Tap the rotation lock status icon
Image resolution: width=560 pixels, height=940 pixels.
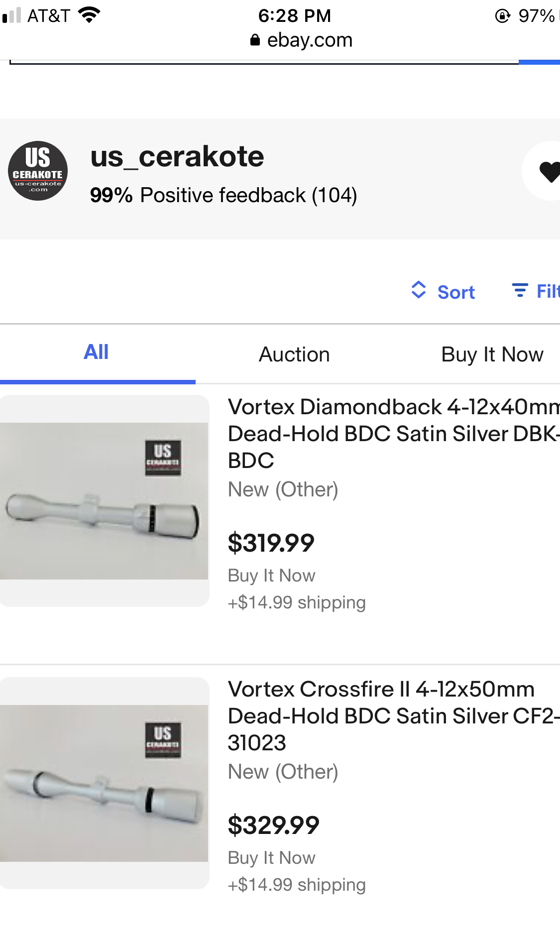click(x=503, y=16)
